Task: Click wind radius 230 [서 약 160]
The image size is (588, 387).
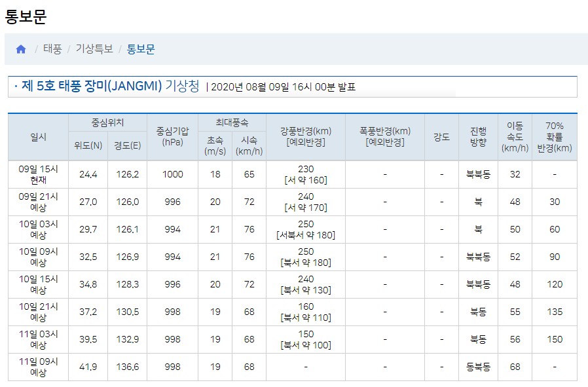Action: click(x=306, y=174)
